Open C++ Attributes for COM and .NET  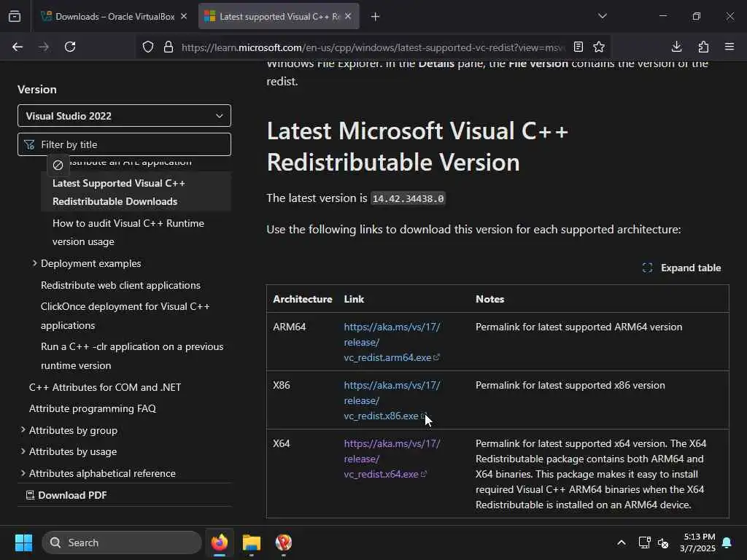click(x=105, y=387)
